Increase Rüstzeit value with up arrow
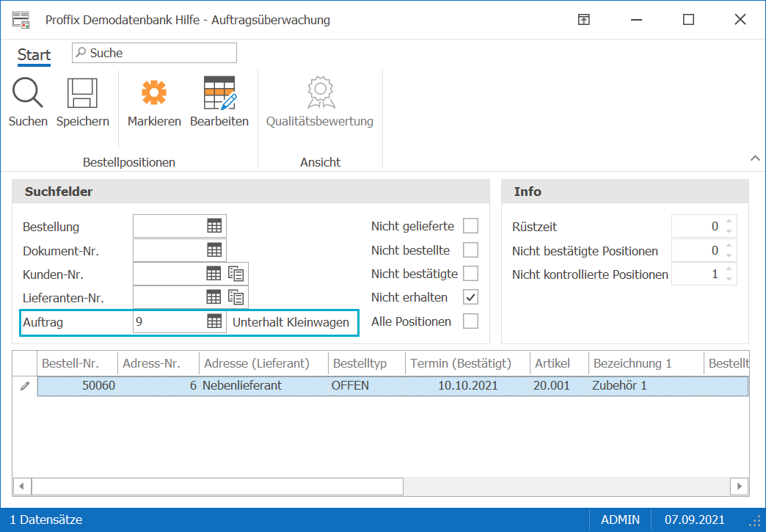The image size is (766, 532). click(x=729, y=221)
